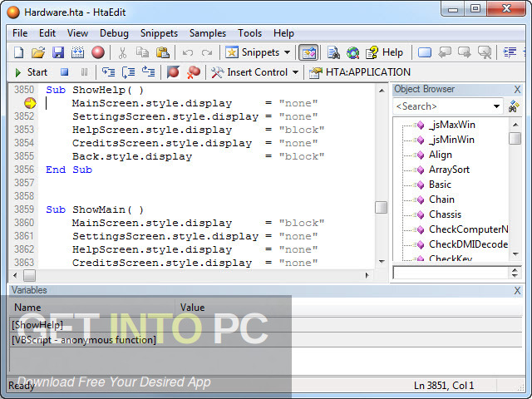Select the [VBScript - anonymous function] row

pyautogui.click(x=266, y=340)
